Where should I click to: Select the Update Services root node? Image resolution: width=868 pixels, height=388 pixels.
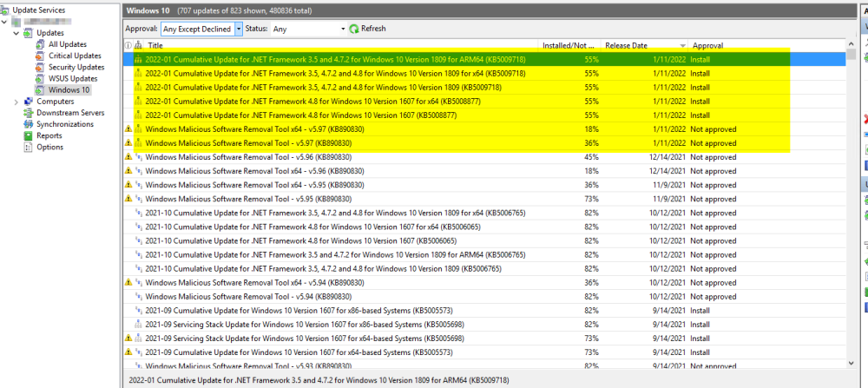[38, 10]
